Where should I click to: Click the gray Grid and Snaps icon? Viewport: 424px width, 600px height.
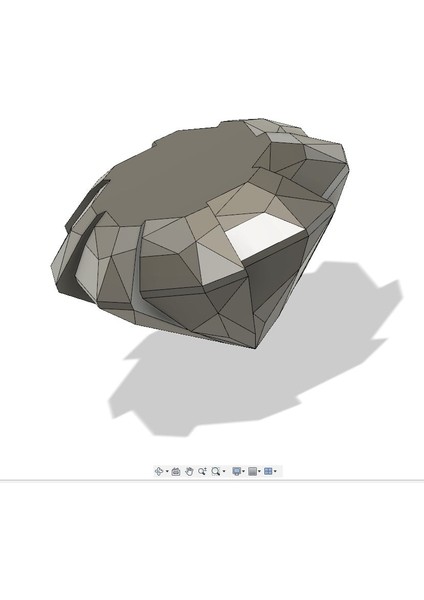pyautogui.click(x=253, y=471)
